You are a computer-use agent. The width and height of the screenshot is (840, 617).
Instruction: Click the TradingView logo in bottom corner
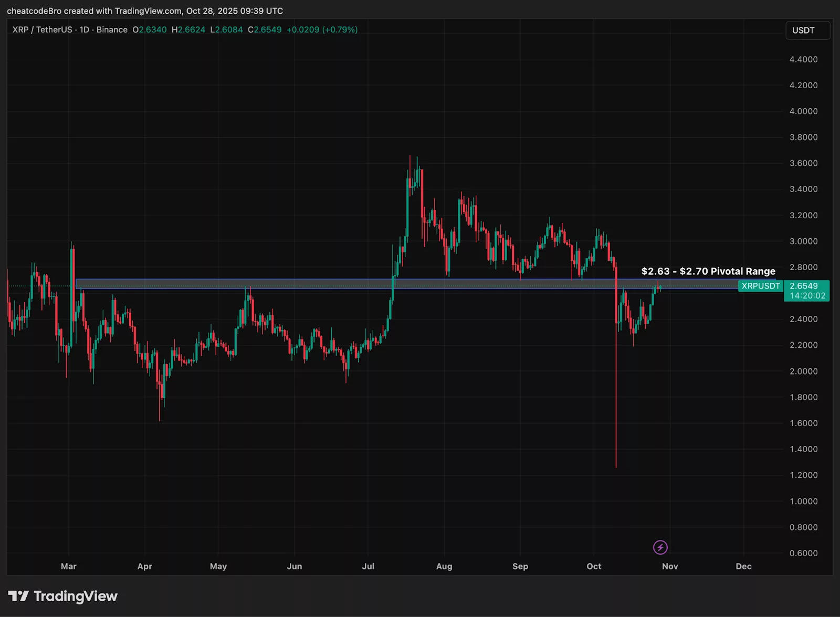62,597
